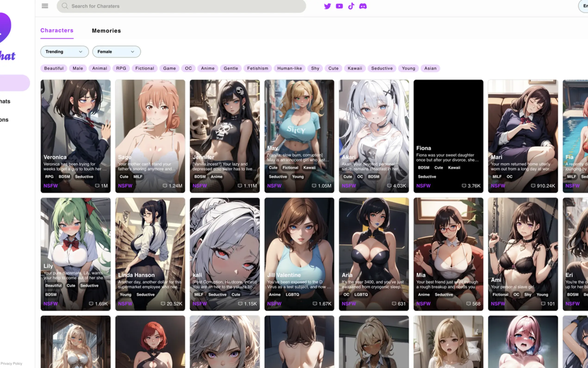
Task: Open the Twitter social link icon
Action: coord(327,6)
